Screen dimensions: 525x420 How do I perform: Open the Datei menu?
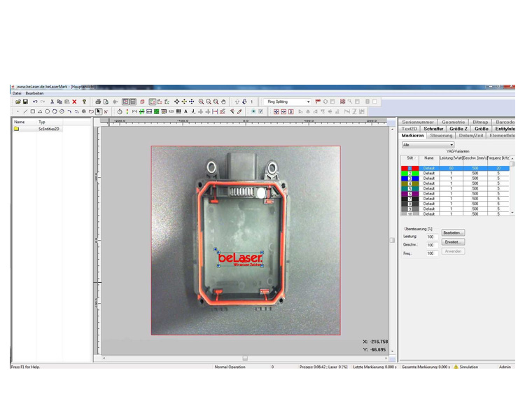(17, 93)
